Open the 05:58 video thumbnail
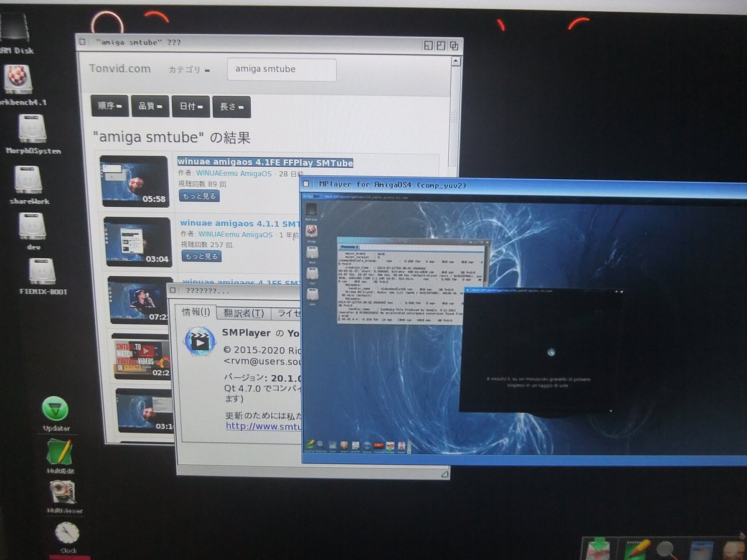The image size is (747, 560). coord(134,181)
